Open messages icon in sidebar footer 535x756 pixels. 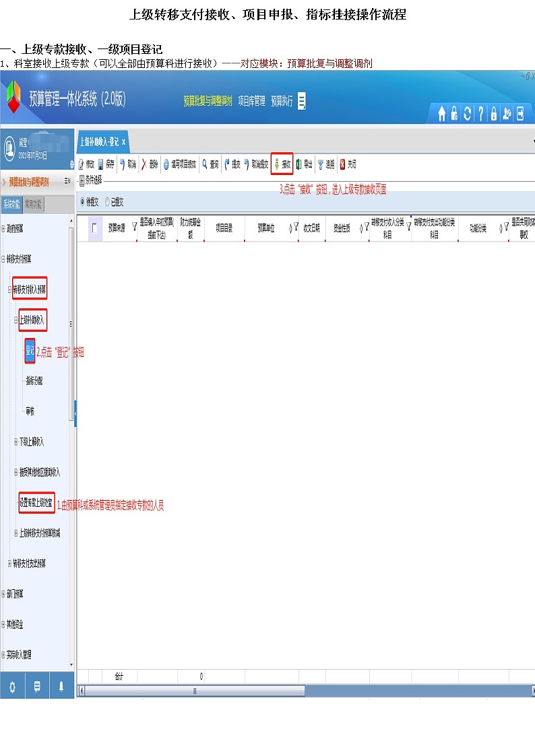(x=37, y=687)
